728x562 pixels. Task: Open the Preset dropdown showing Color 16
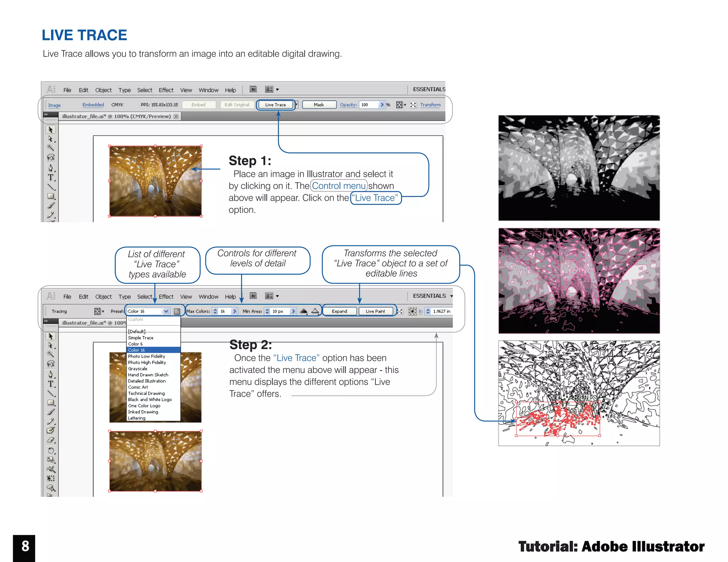tap(148, 311)
